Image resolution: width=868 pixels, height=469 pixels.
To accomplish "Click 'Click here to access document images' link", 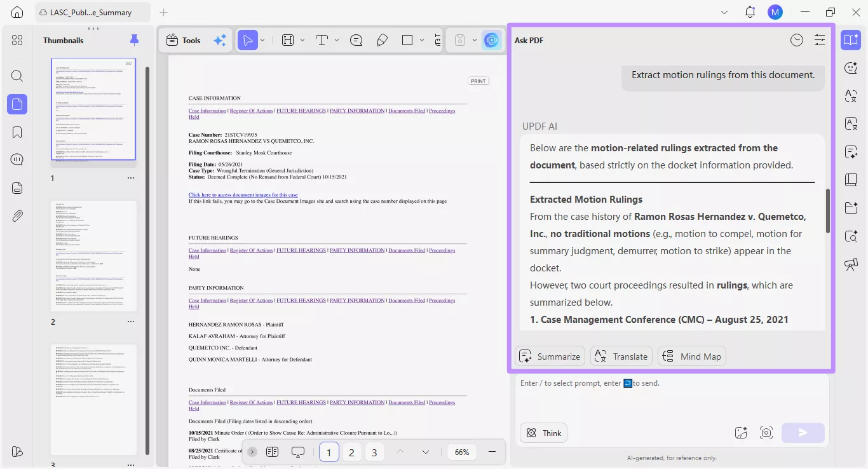I will (243, 194).
